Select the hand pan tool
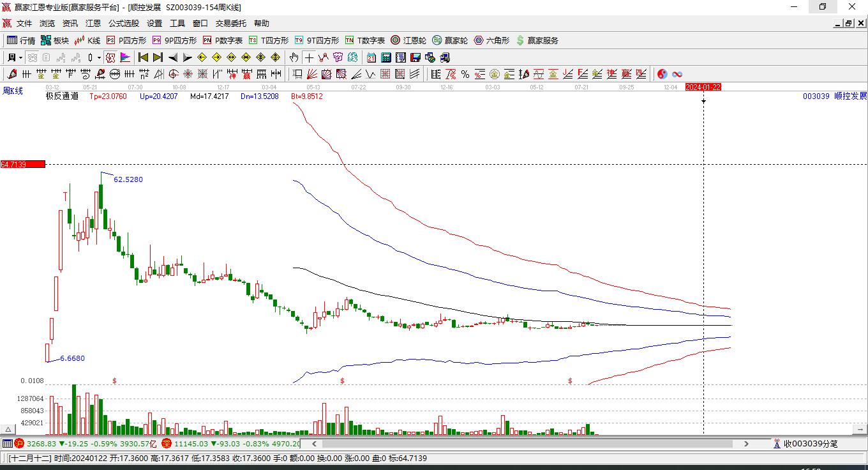The width and height of the screenshot is (868, 470). pos(294,57)
